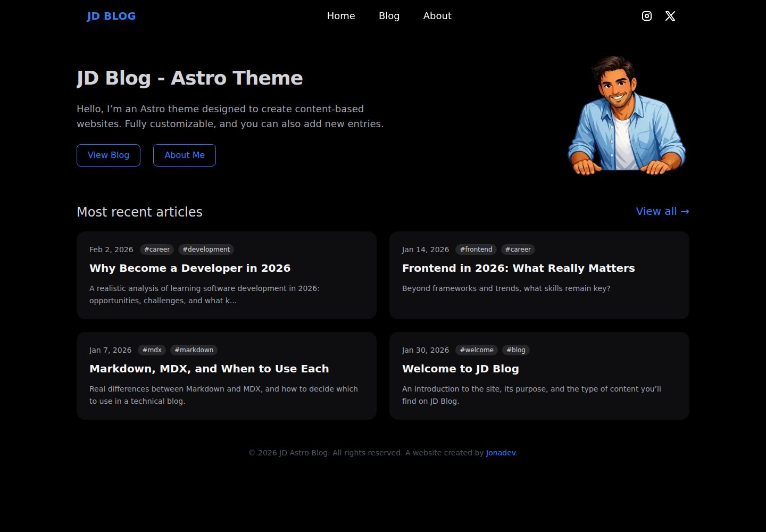Select the #markdown tag
The width and height of the screenshot is (766, 532).
194,350
